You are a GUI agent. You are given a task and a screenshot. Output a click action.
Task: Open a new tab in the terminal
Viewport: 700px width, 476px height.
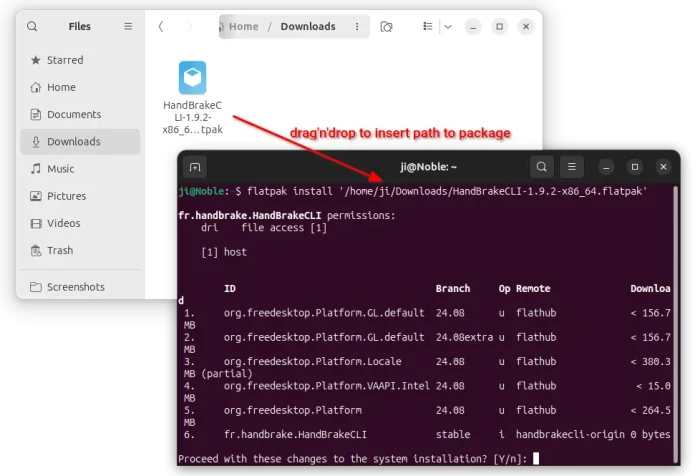pyautogui.click(x=195, y=167)
